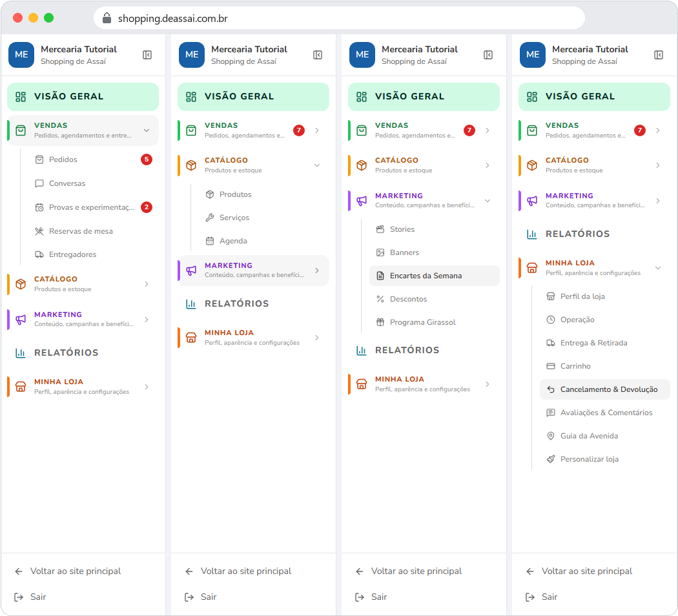Select the Serviços wrench icon
This screenshot has width=678, height=616.
pos(210,218)
